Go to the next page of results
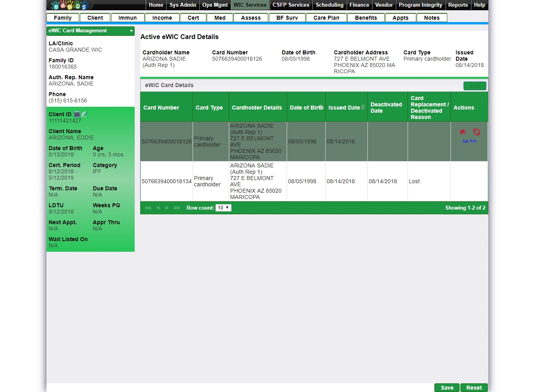Viewport: 534px width, 392px height. [167, 208]
